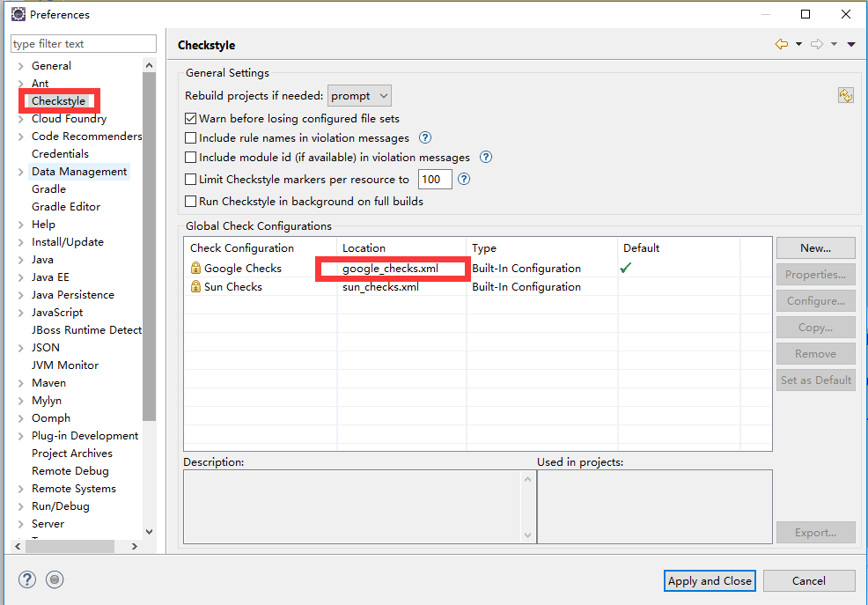This screenshot has width=868, height=605.
Task: Select Credentials in the preferences tree
Action: click(x=60, y=154)
